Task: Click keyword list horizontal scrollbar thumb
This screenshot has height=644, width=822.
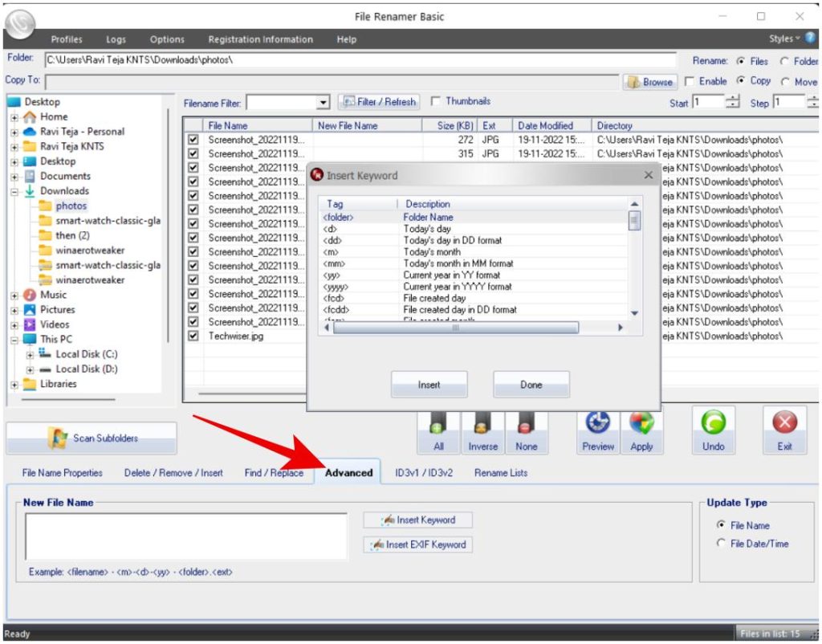Action: [456, 328]
